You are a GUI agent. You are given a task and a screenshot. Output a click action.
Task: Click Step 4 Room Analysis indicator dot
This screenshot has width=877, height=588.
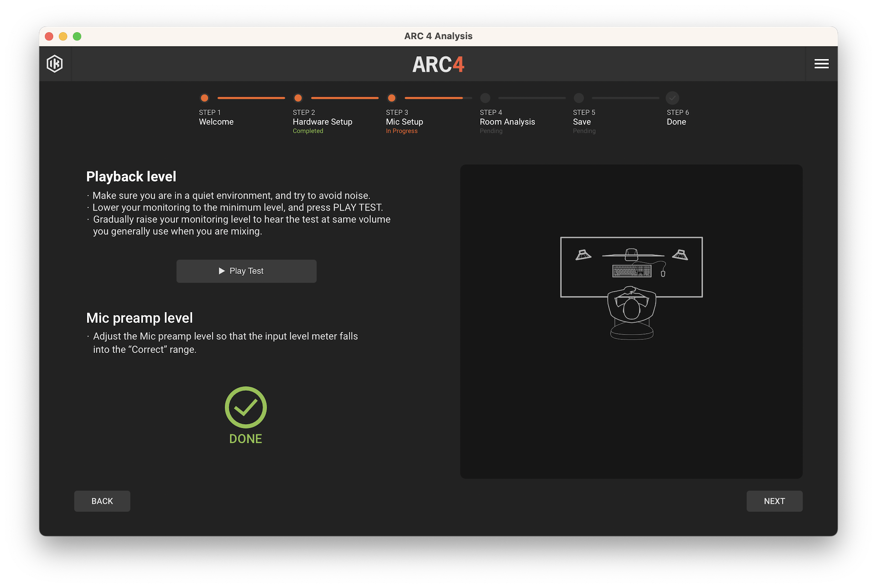point(485,98)
